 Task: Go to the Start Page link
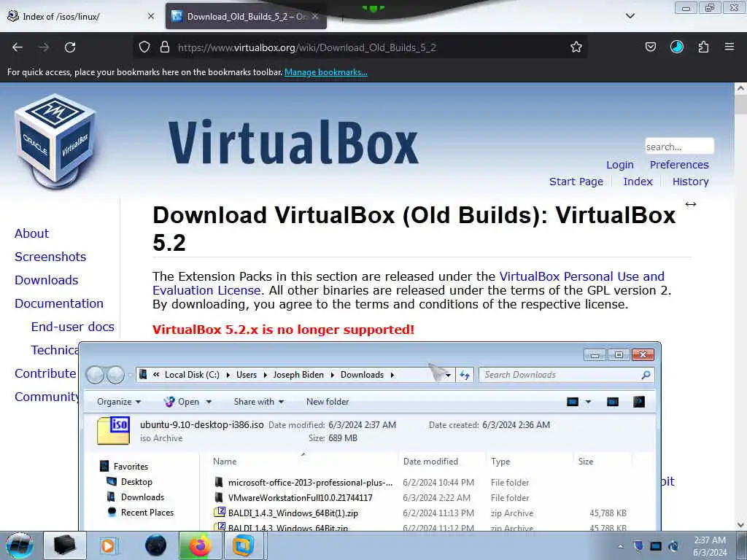(x=576, y=182)
